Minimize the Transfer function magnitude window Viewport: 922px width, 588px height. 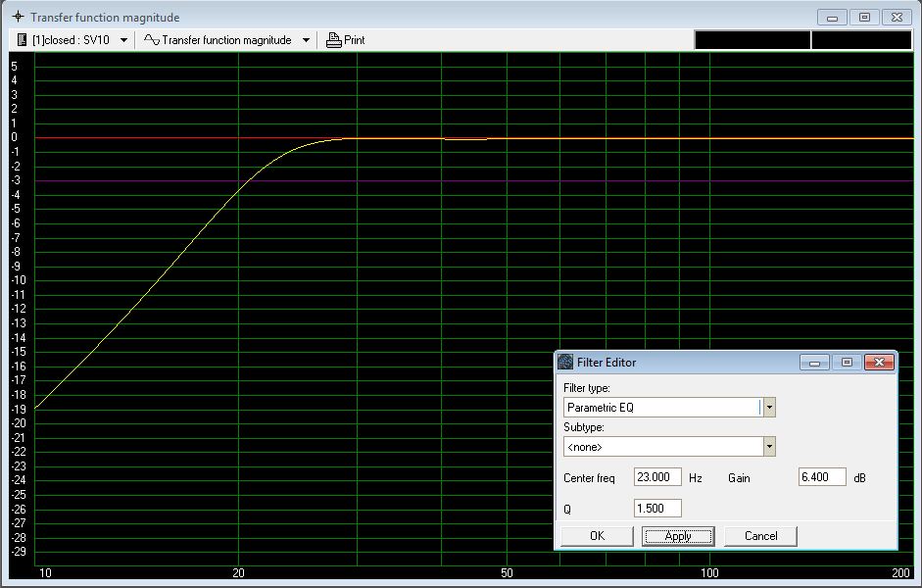[x=832, y=17]
